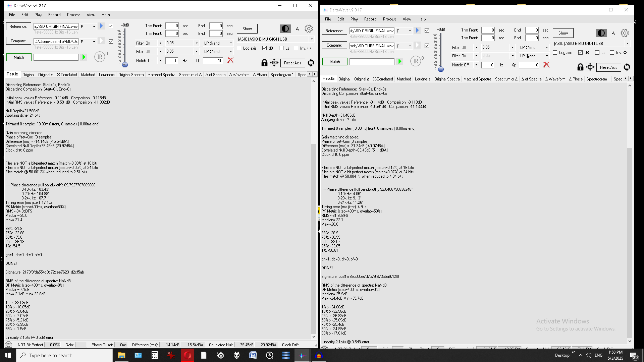Screen dimensions: 644x362
Task: Play reference file in left DeltaWave window
Action: coord(101,26)
